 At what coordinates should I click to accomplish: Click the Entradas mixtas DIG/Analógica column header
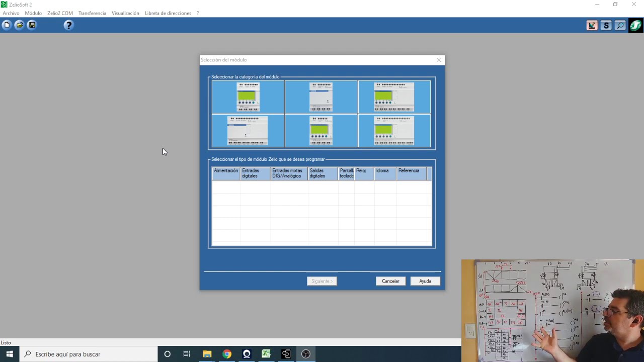click(289, 173)
